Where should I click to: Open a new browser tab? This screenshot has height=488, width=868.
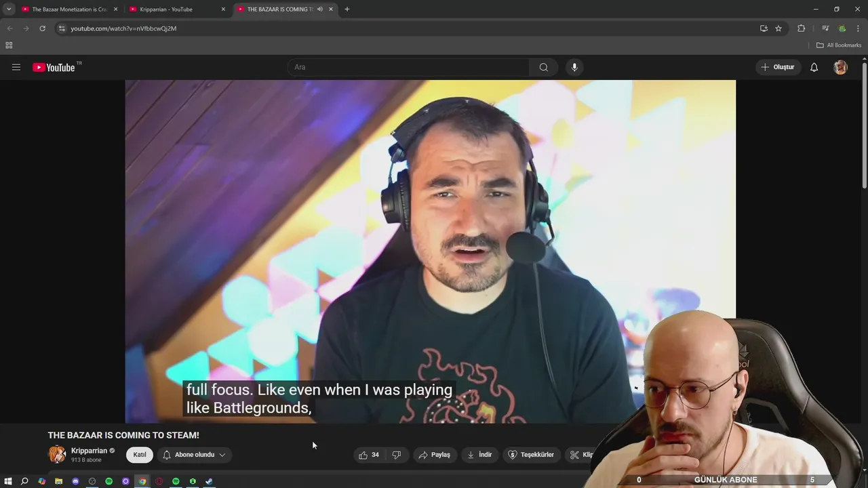pyautogui.click(x=347, y=9)
